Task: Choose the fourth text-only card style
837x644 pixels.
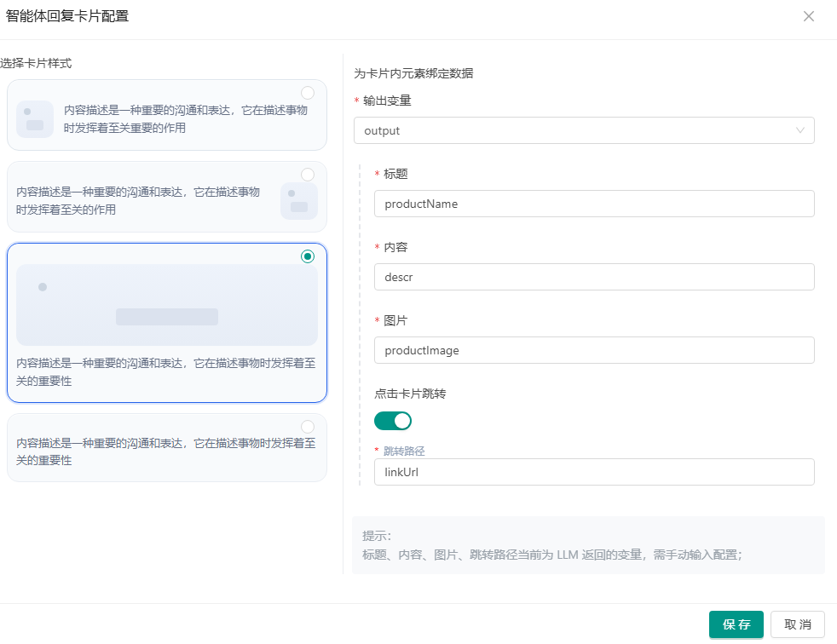Action: [166, 451]
